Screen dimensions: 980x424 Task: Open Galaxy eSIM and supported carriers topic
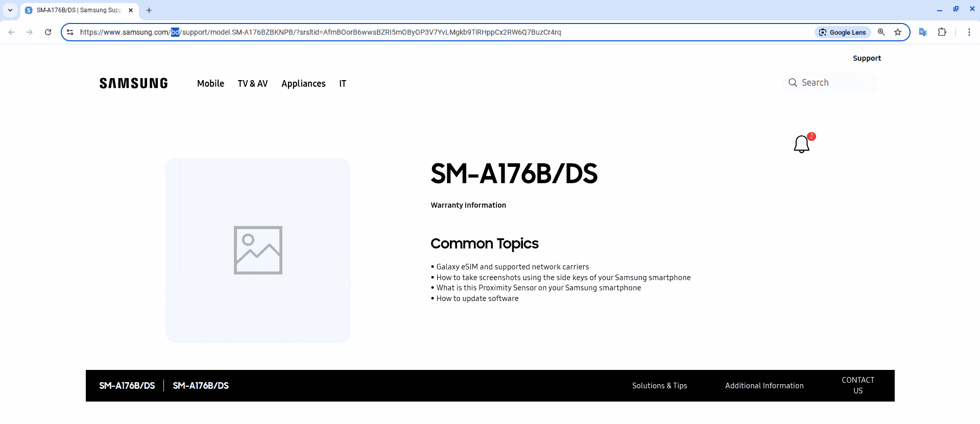point(512,267)
